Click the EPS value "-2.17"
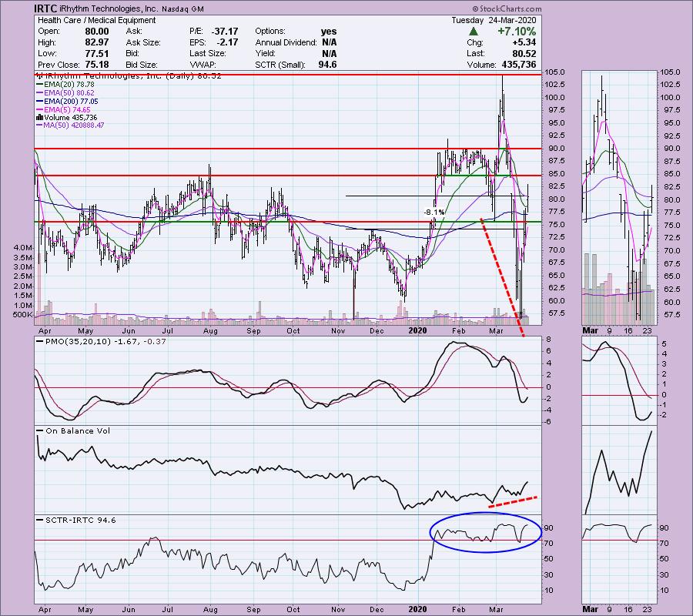The width and height of the screenshot is (693, 616). (228, 42)
